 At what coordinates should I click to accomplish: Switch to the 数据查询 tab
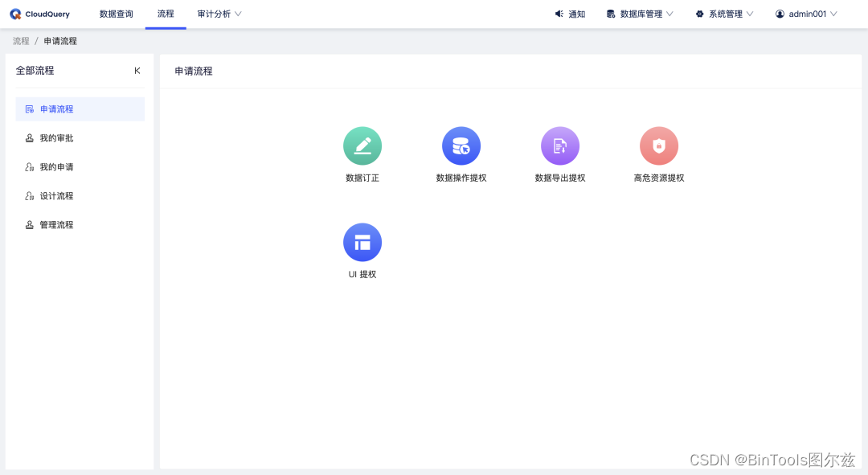pos(115,14)
